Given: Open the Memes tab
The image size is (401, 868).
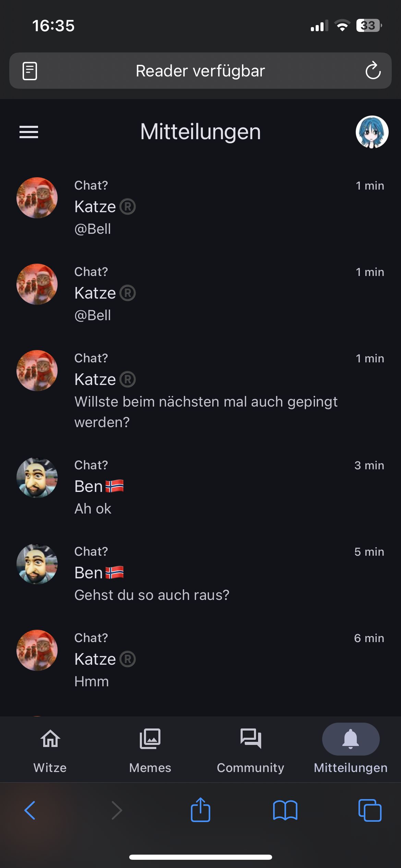Looking at the screenshot, I should (x=150, y=751).
